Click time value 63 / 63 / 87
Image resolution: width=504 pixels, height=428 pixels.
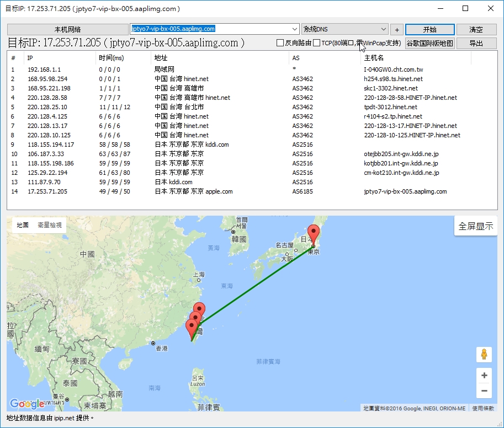(114, 154)
